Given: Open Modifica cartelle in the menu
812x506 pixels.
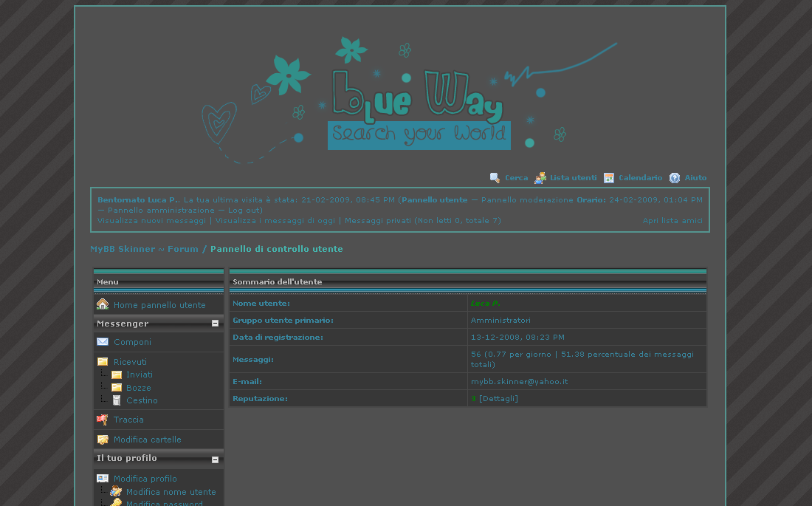Looking at the screenshot, I should pyautogui.click(x=147, y=440).
